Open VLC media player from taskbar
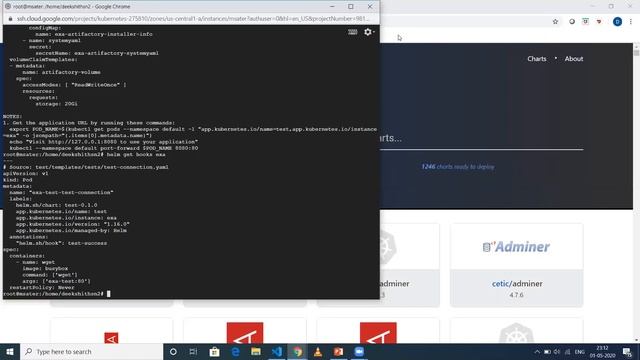 click(318, 351)
